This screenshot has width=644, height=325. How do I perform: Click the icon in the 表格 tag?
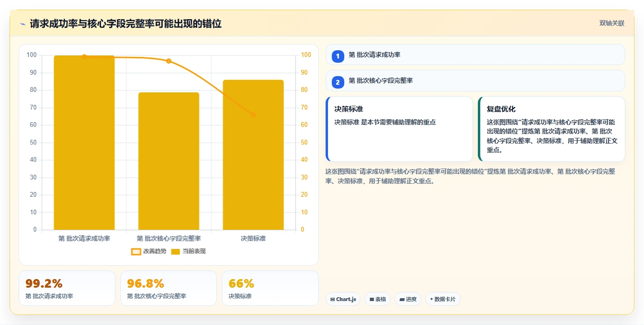click(372, 300)
